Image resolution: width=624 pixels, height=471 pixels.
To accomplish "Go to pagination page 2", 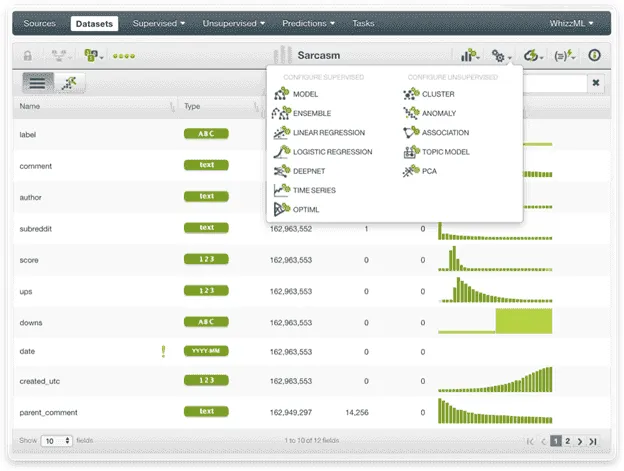I will point(567,441).
